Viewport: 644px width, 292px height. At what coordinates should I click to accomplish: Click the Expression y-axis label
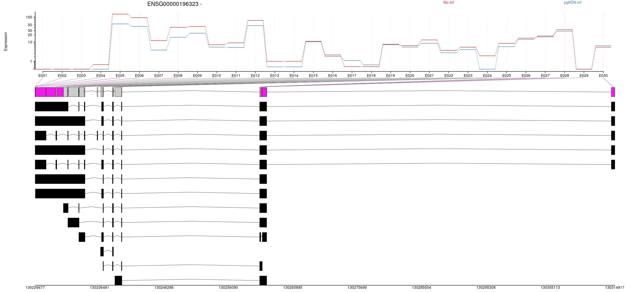(x=6, y=42)
